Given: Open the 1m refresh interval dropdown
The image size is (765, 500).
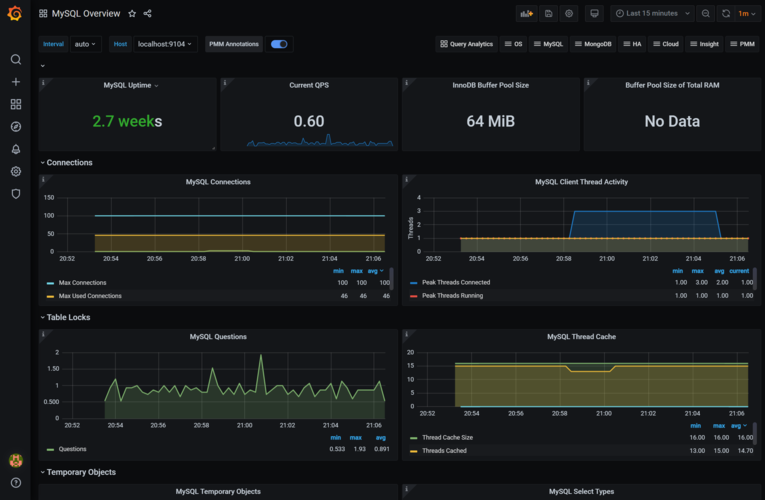Looking at the screenshot, I should (746, 14).
